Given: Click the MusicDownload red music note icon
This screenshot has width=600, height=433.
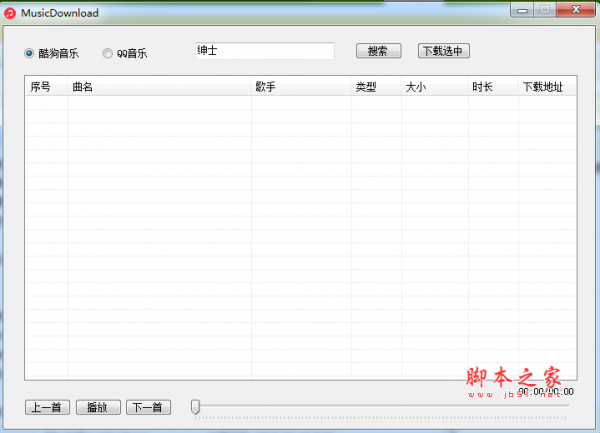Looking at the screenshot, I should coord(10,13).
